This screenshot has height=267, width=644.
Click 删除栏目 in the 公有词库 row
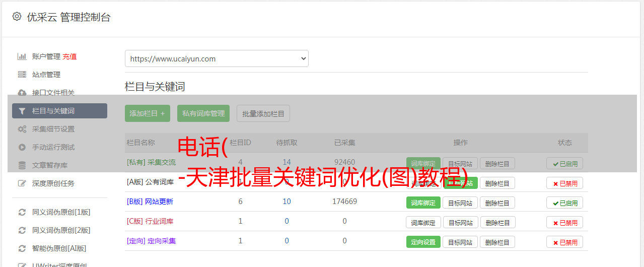click(497, 183)
